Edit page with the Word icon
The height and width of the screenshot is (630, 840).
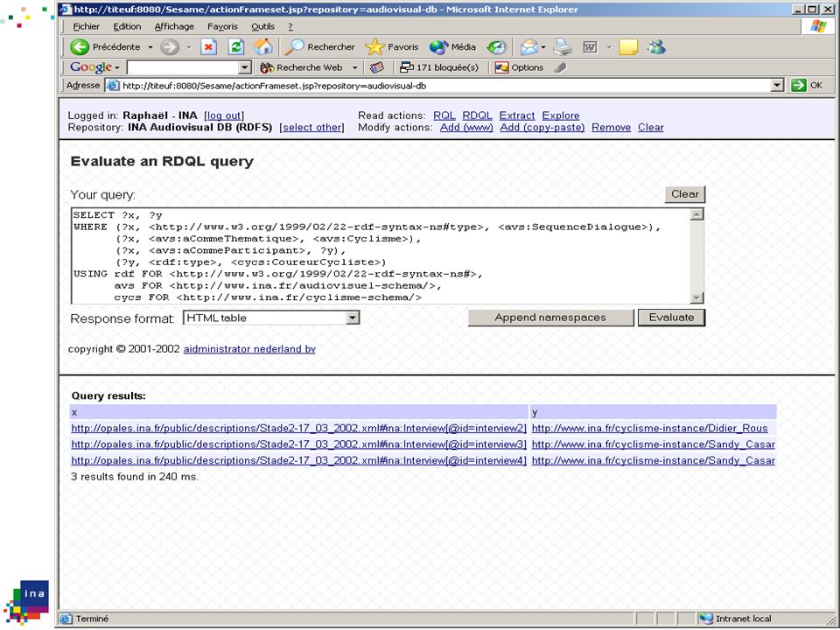pyautogui.click(x=590, y=47)
